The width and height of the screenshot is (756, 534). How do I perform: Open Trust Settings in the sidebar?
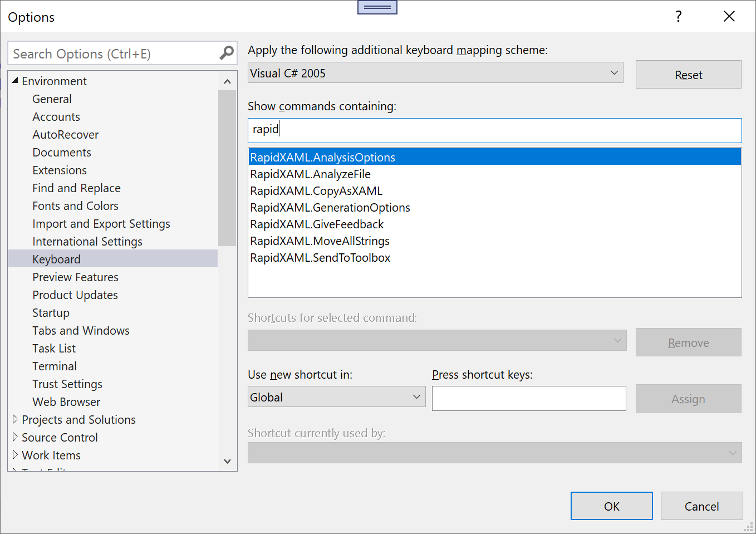pos(67,384)
